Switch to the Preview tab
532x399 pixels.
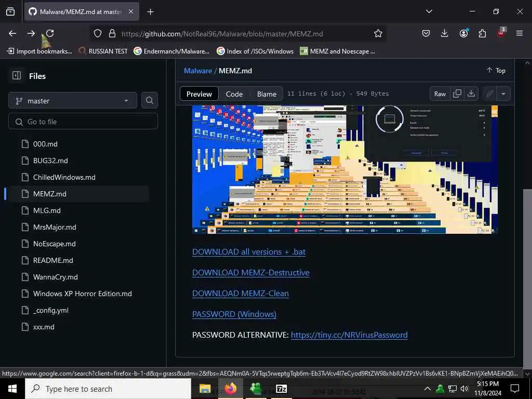pos(199,94)
